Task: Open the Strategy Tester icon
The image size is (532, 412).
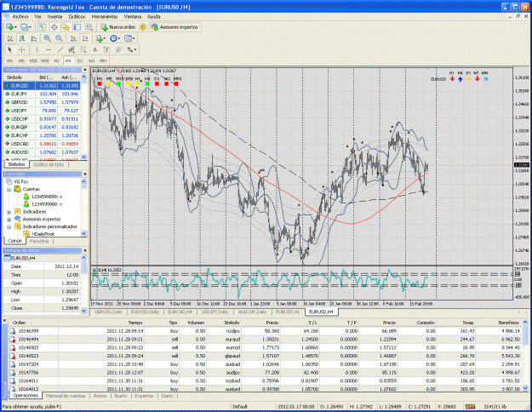Action: [89, 27]
